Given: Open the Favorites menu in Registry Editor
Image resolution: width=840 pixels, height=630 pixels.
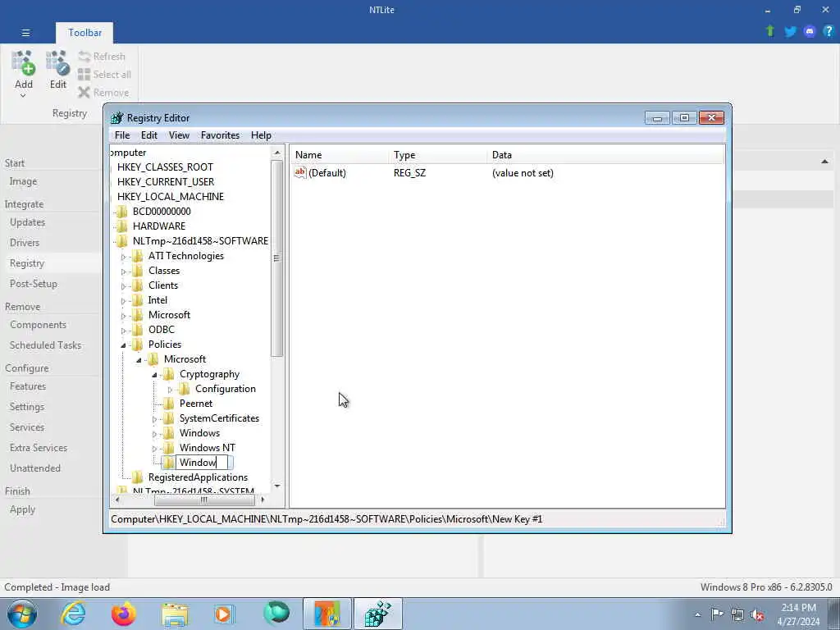Looking at the screenshot, I should pyautogui.click(x=220, y=135).
